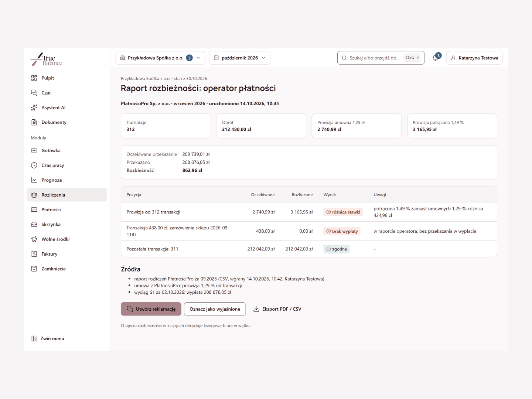Screen dimensions: 532x399
Task: Click the zgodne status badge
Action: tap(337, 249)
